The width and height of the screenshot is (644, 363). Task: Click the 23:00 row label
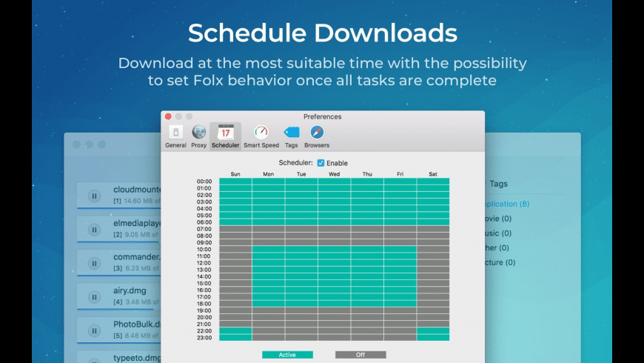pos(204,338)
